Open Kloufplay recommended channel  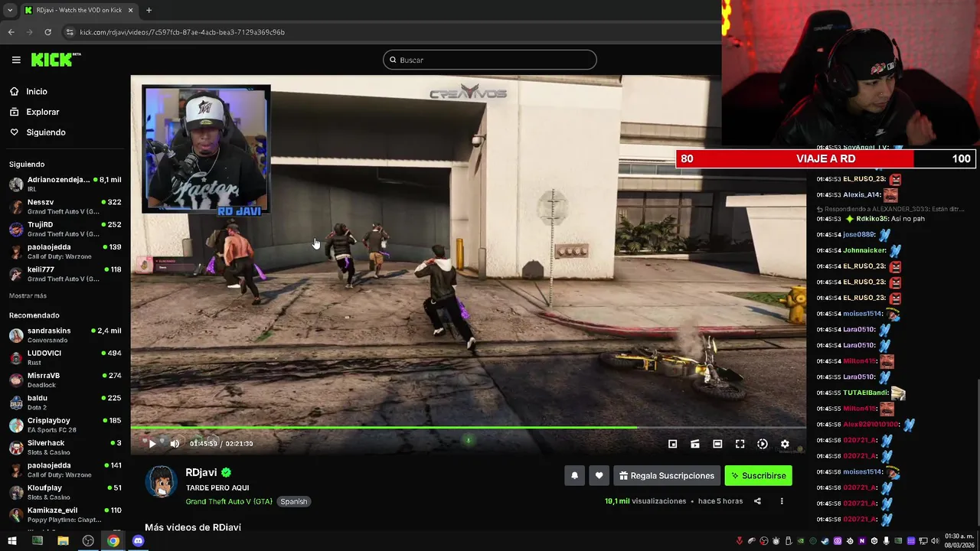(x=65, y=492)
